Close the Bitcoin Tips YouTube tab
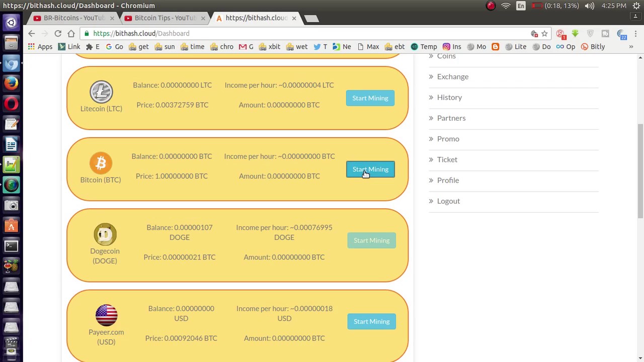 tap(203, 18)
